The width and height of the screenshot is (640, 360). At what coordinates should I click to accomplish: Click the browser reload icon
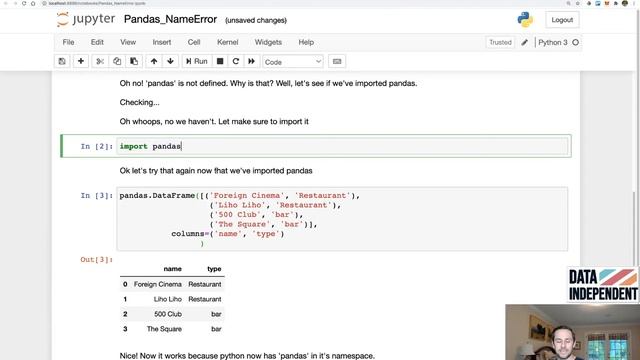tap(24, 3)
